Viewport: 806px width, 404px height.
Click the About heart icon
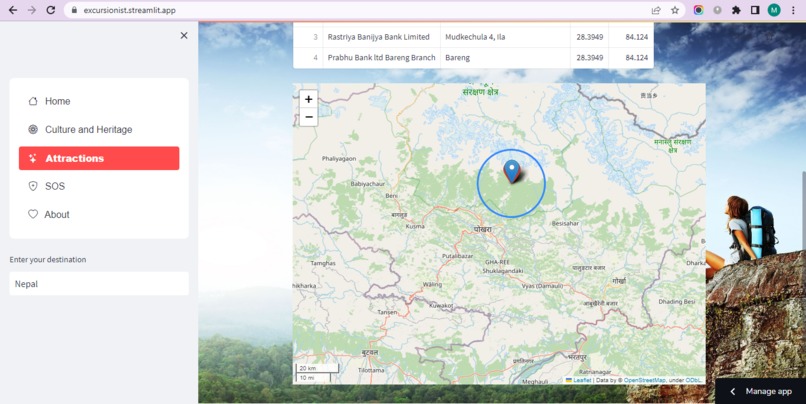click(33, 214)
